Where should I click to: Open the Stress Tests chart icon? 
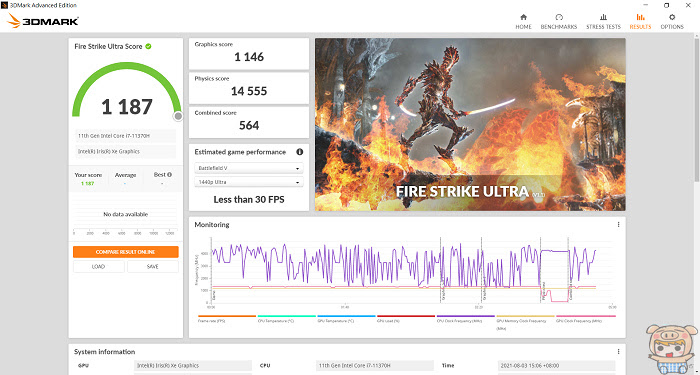coord(603,17)
